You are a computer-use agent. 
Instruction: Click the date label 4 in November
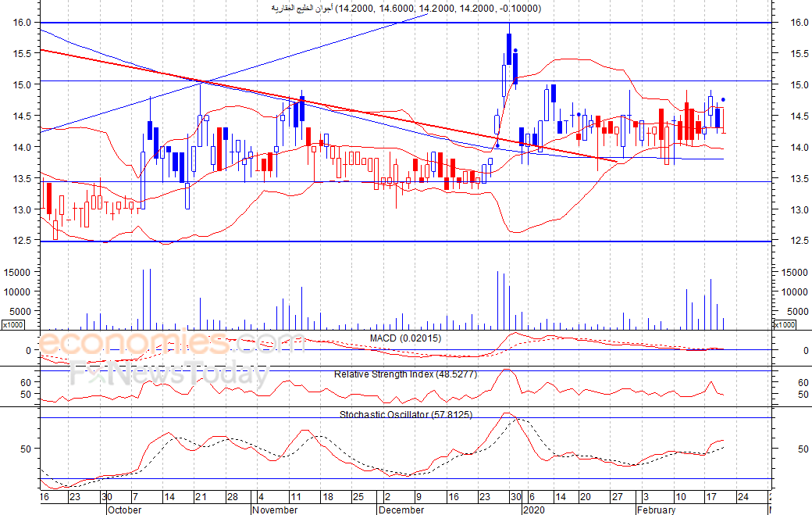(261, 497)
